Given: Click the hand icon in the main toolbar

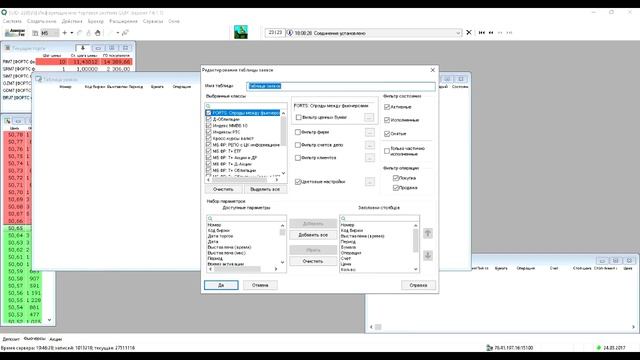Looking at the screenshot, I should click(x=98, y=33).
